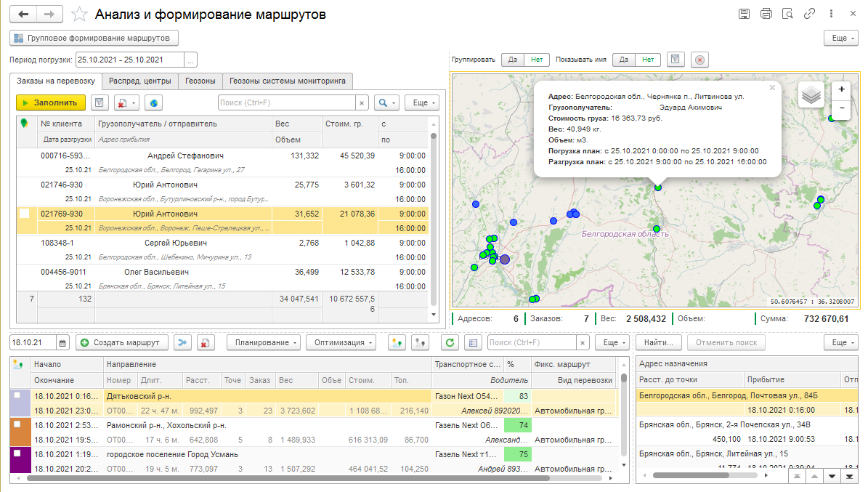Click the Создать маршрут button
Screen dimensions: 868x492
(x=122, y=342)
